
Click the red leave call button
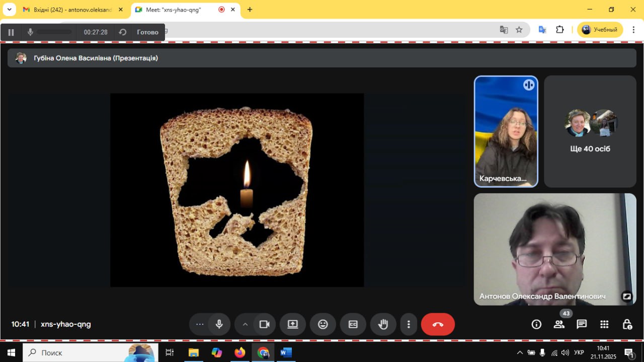[x=438, y=324]
